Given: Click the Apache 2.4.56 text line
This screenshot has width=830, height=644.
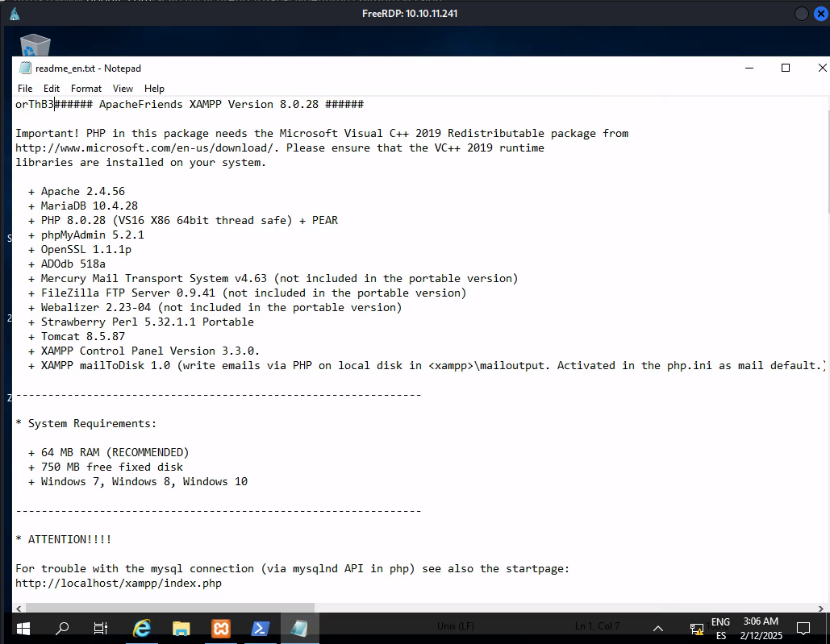Looking at the screenshot, I should click(83, 192).
